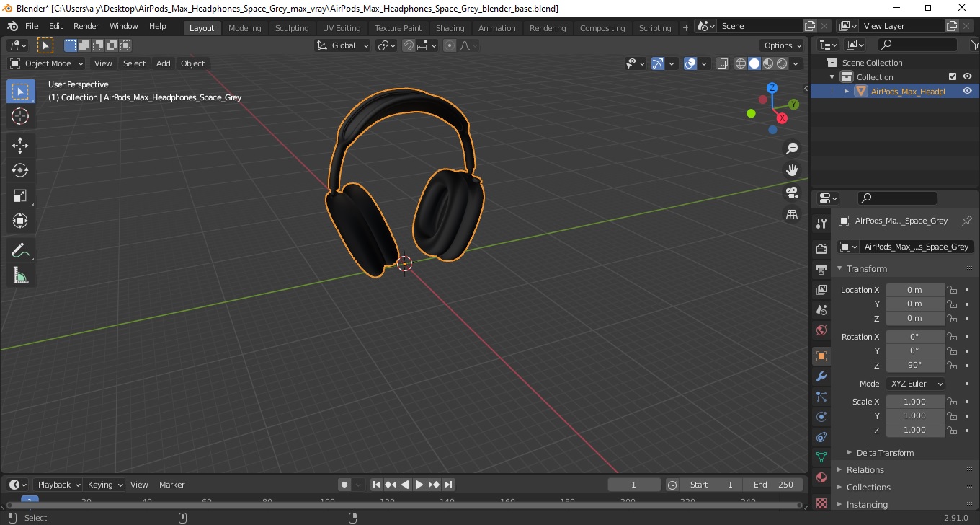Open the Material properties tab
Screen dimensions: 980x525
pyautogui.click(x=821, y=477)
